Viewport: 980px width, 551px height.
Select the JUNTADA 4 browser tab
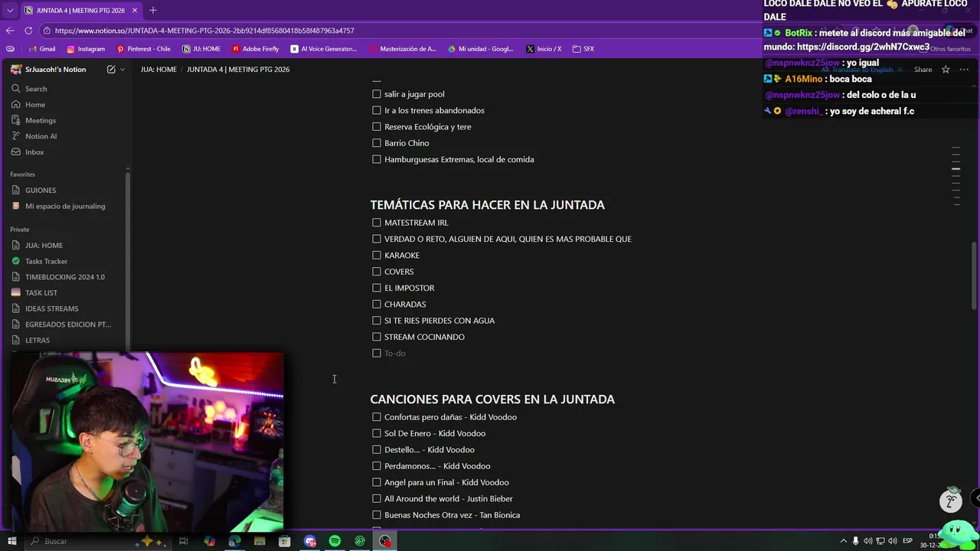(81, 11)
